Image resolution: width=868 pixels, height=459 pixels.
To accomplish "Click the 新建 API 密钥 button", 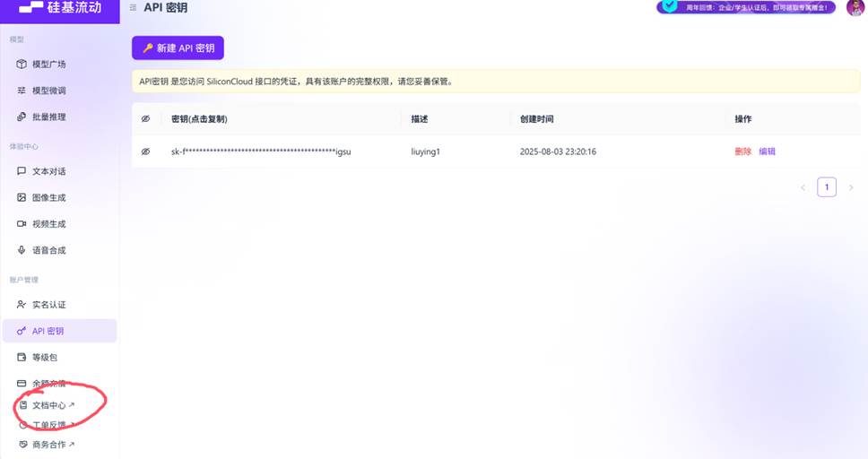I will (x=178, y=48).
